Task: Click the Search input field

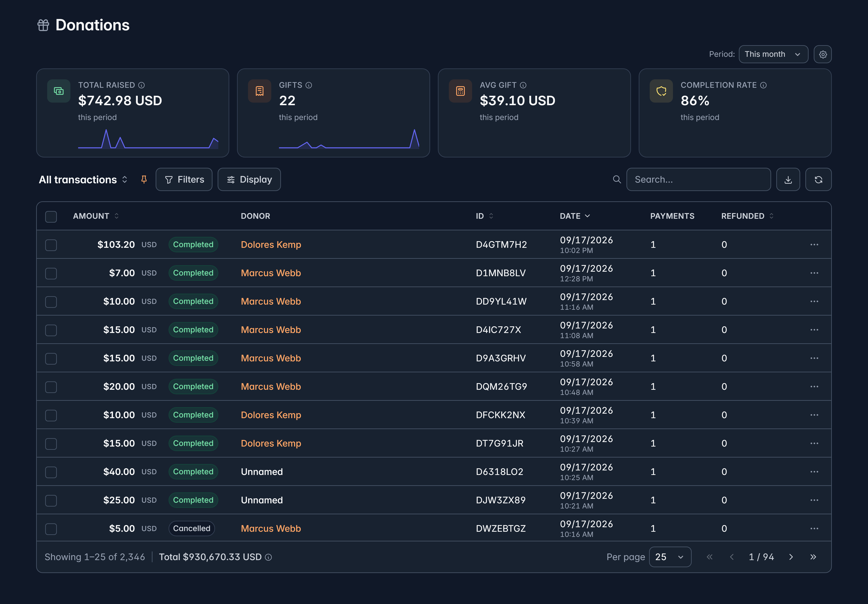Action: (698, 179)
